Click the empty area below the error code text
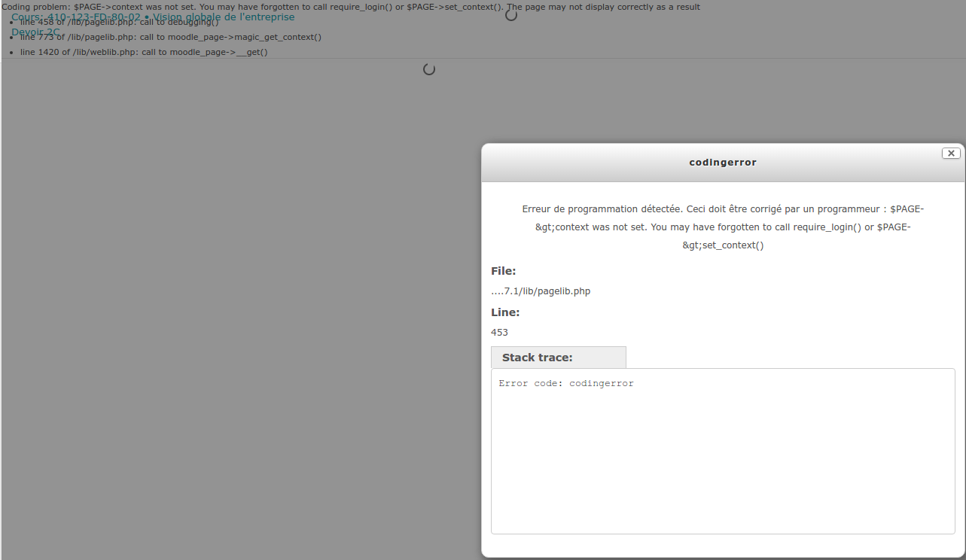Image resolution: width=966 pixels, height=560 pixels. (723, 482)
